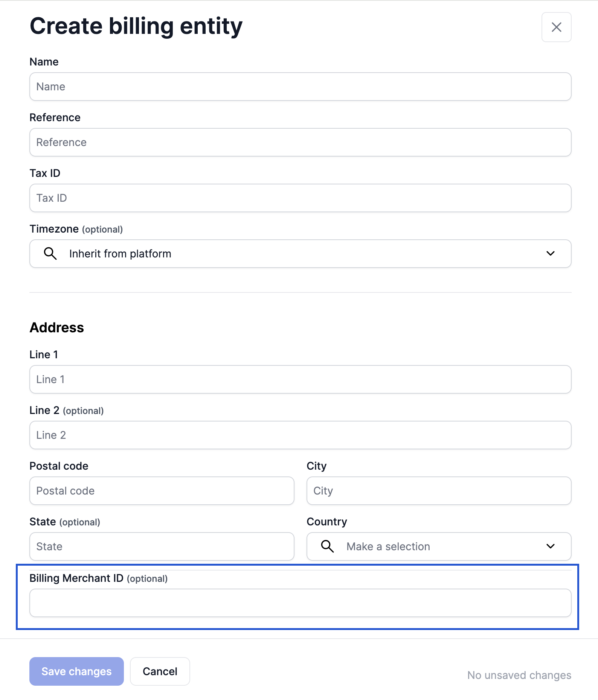Click the Save changes button
Image resolution: width=598 pixels, height=700 pixels.
click(x=76, y=671)
